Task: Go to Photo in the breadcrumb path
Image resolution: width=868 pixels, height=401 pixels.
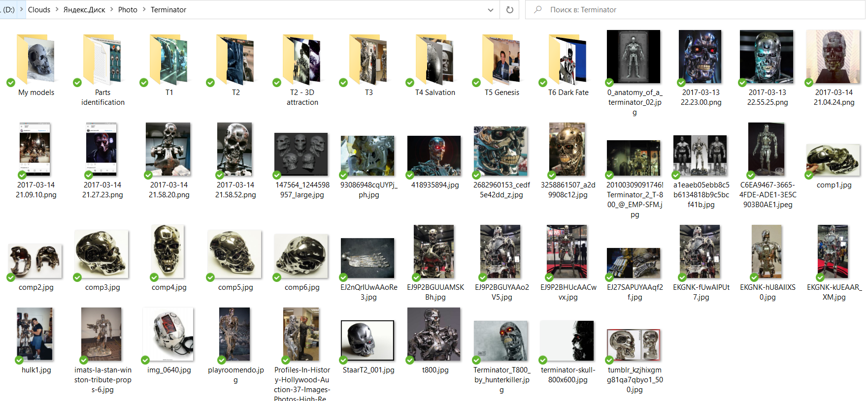Action: pyautogui.click(x=128, y=10)
